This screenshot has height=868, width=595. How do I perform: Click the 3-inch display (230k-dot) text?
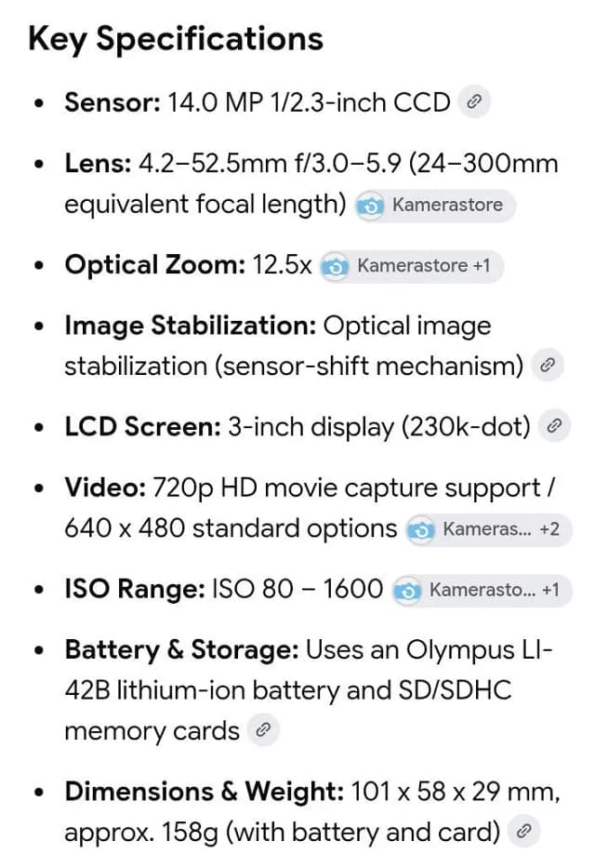pos(379,427)
